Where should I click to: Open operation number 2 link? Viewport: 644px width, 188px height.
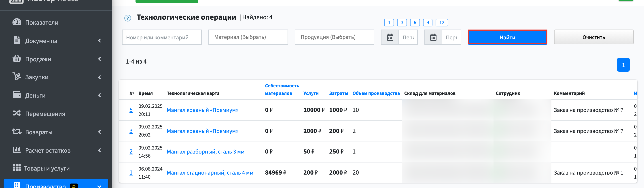131,152
